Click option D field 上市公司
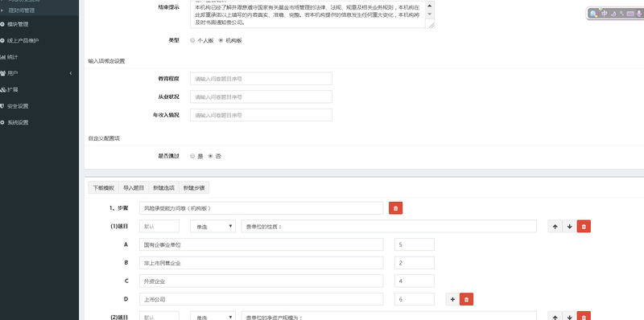This screenshot has width=644, height=320. coord(261,299)
